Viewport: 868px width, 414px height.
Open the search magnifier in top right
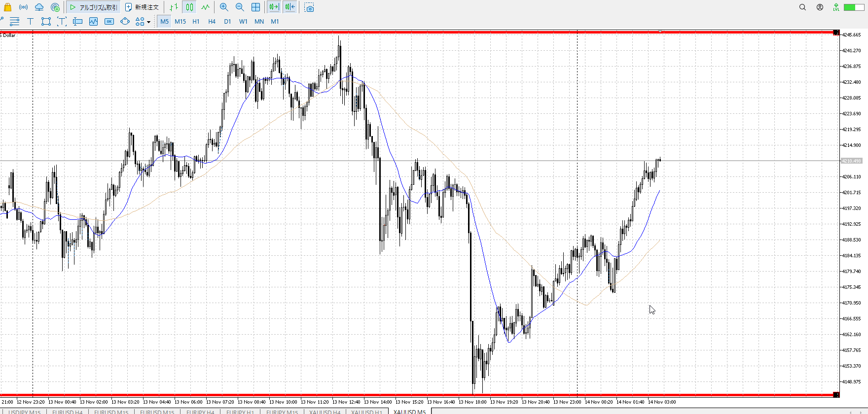click(802, 7)
